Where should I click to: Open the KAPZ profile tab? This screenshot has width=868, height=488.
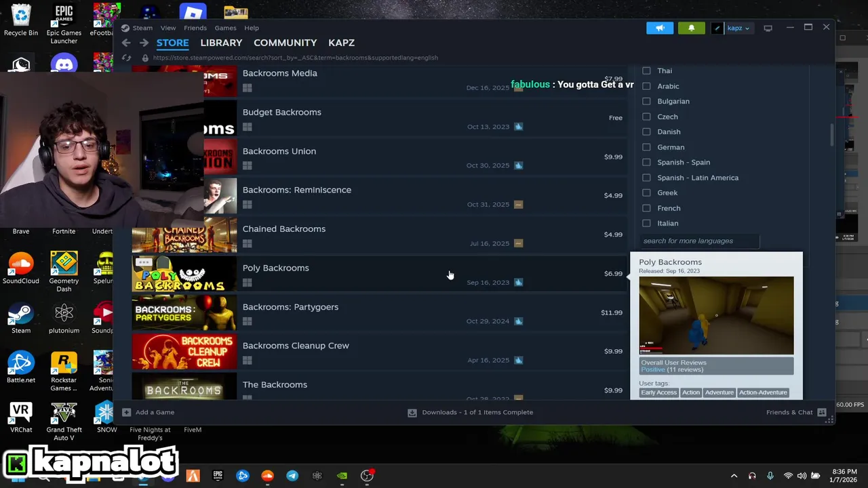(x=341, y=43)
